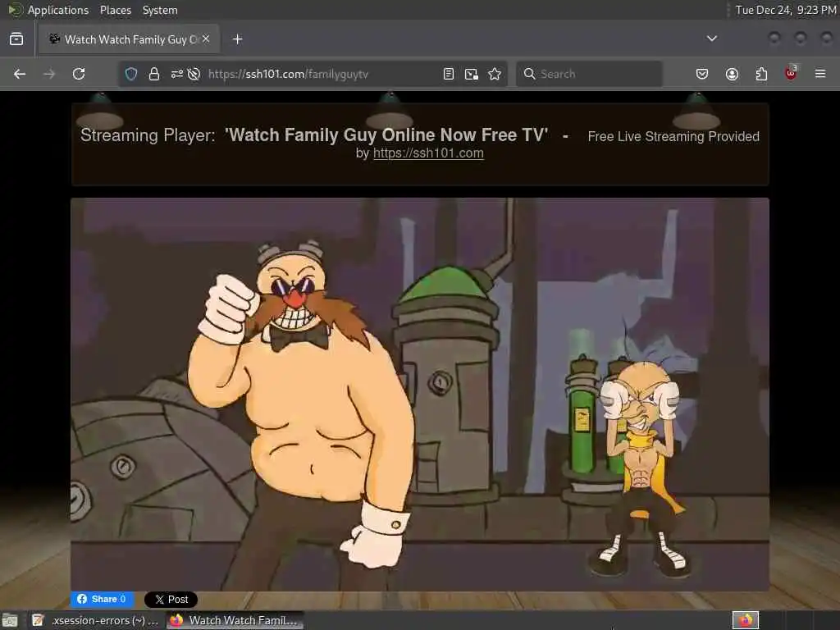
Task: Click the uBlock Origin extension icon
Action: (791, 73)
